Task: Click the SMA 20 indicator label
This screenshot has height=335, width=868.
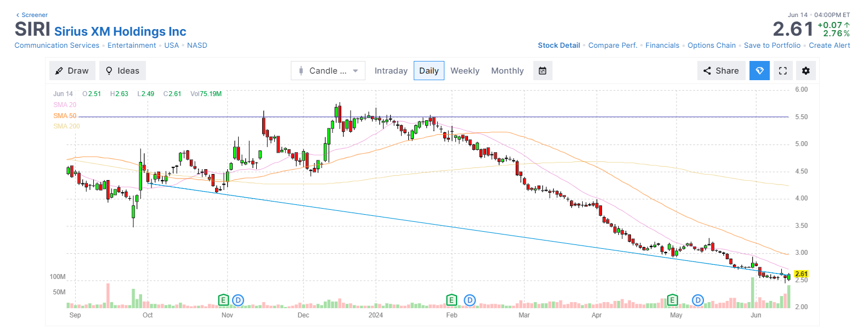Action: click(65, 105)
